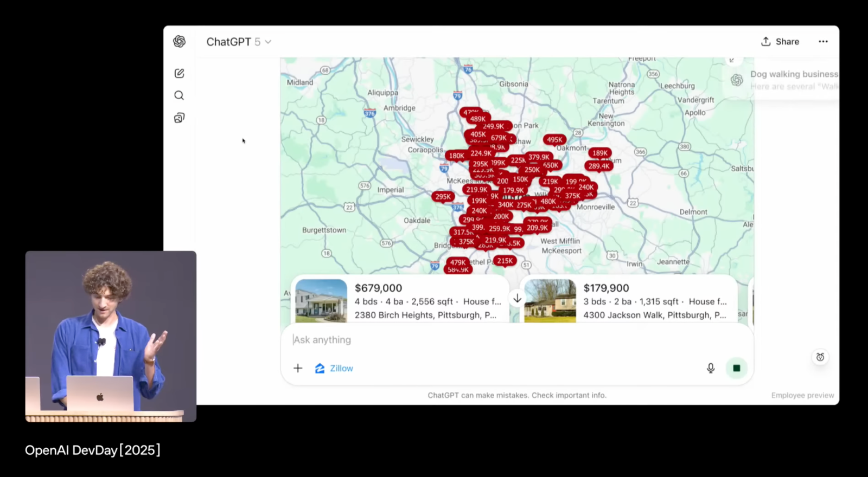Click the ChatGPT logo icon

179,42
